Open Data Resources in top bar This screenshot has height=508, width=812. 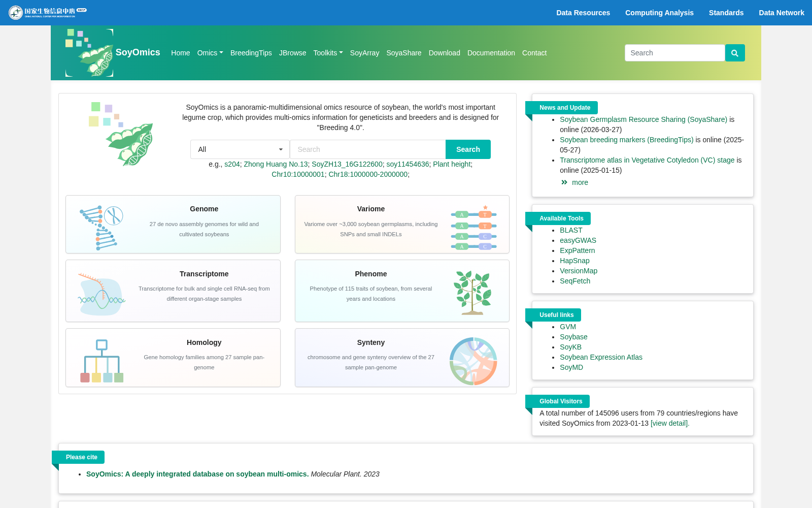583,13
